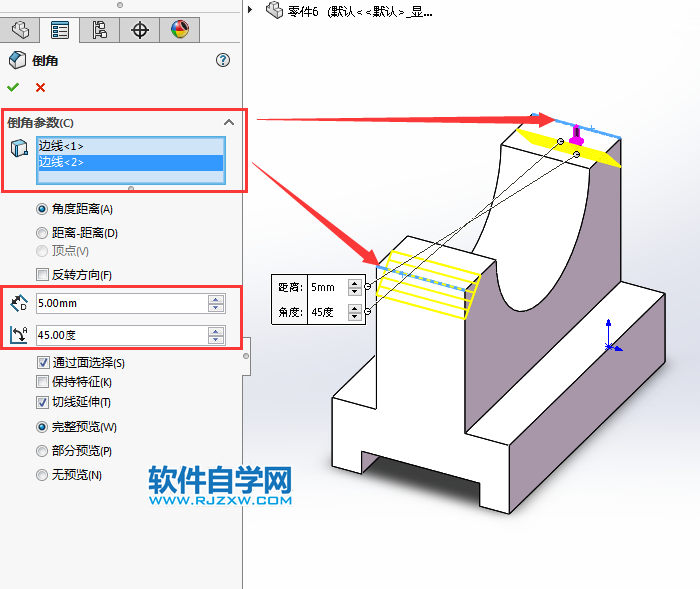
Task: Open the DimXpertManager crosshair tab
Action: [x=139, y=30]
